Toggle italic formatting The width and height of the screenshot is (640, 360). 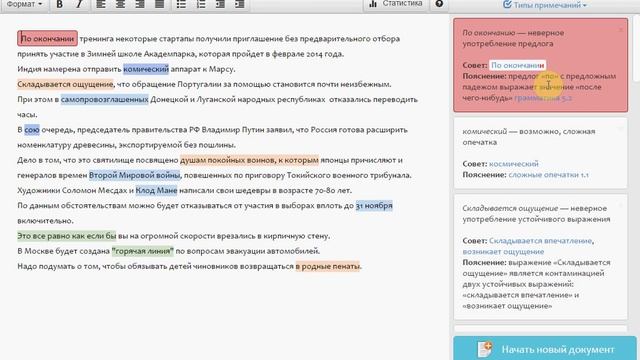(79, 4)
